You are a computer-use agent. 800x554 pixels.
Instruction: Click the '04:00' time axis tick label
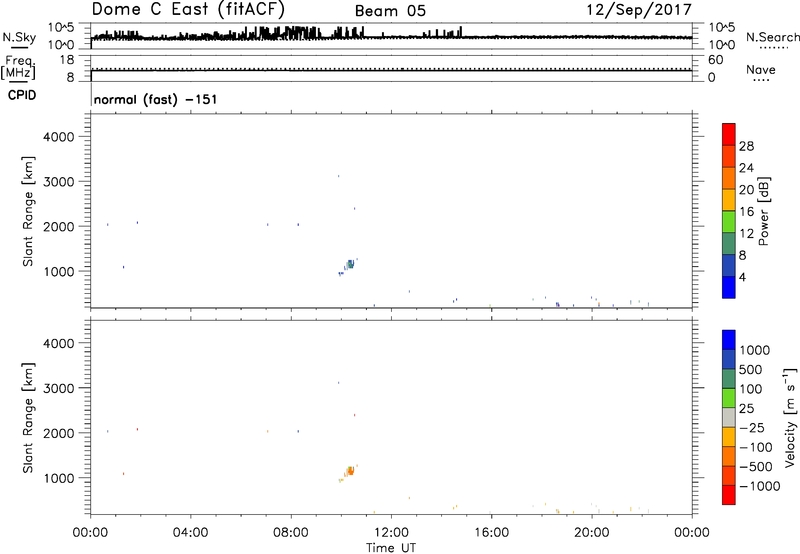tap(190, 533)
